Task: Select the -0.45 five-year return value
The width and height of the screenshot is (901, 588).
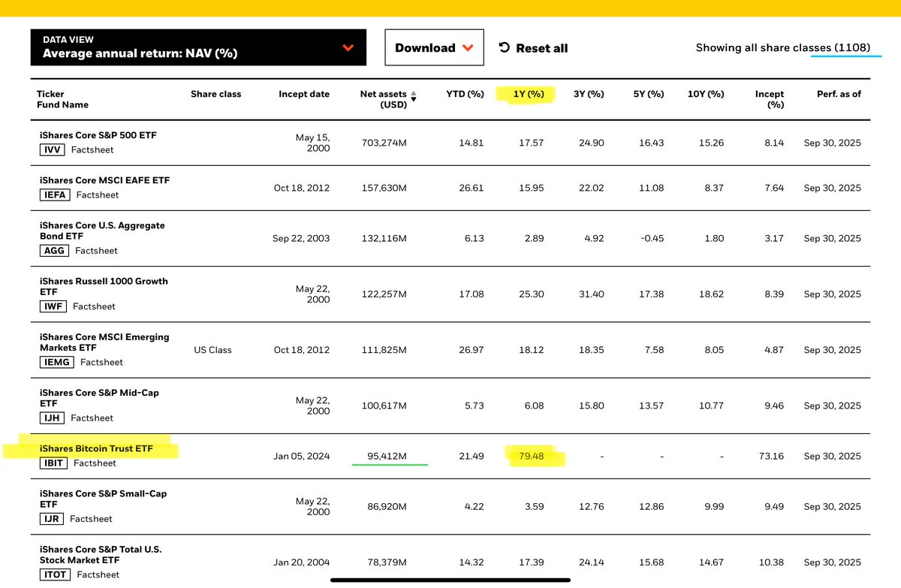Action: [x=651, y=238]
